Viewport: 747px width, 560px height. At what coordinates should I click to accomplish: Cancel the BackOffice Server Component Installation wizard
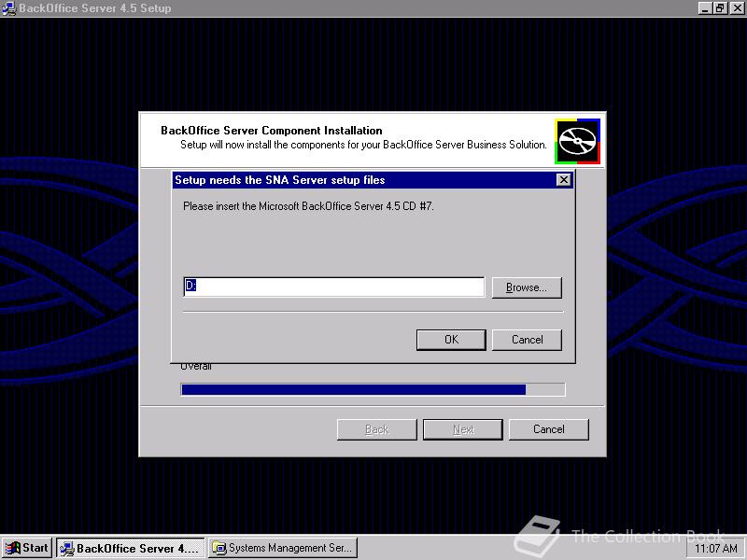549,429
